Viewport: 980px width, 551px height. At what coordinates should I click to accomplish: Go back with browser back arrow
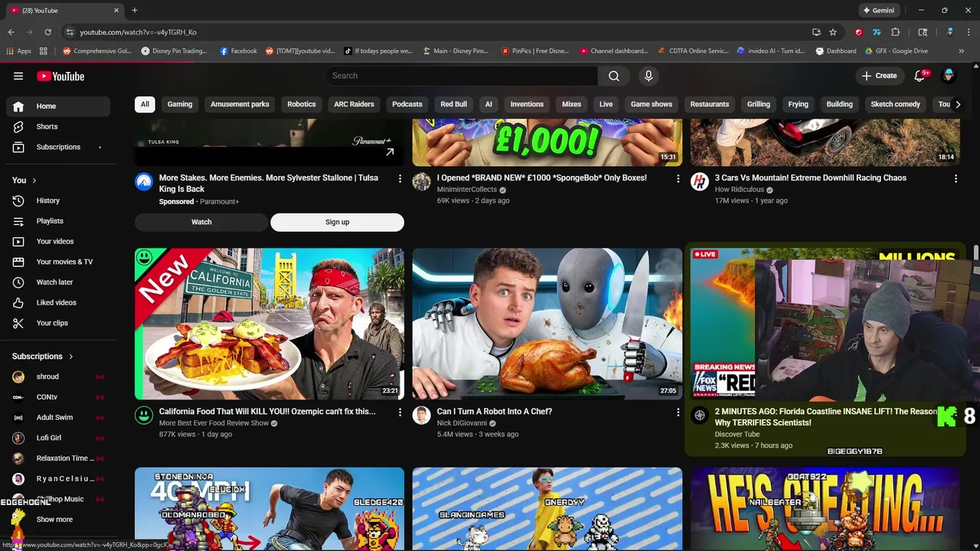tap(11, 32)
